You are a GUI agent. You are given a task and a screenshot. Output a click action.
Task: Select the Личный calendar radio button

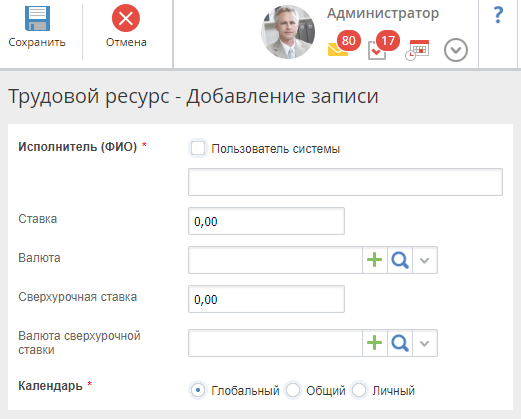[359, 390]
